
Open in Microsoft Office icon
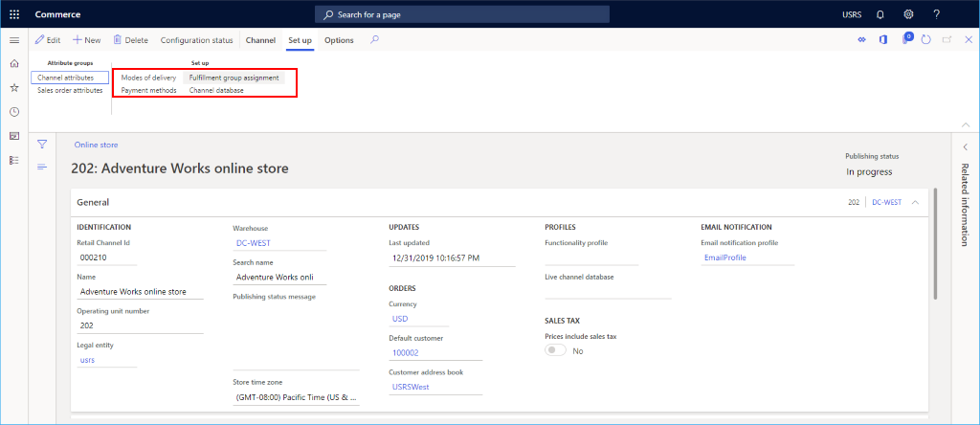883,39
